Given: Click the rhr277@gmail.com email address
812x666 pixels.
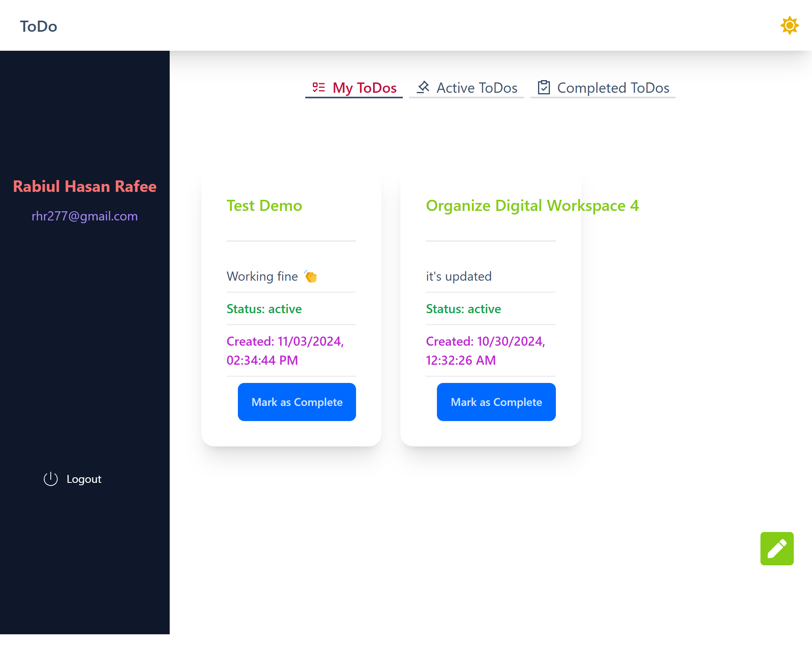Looking at the screenshot, I should (84, 216).
